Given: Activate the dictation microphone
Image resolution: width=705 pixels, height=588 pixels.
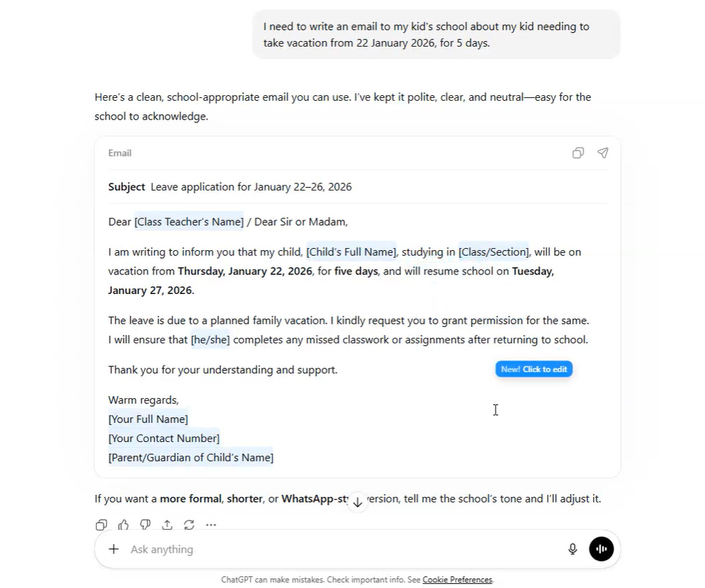Looking at the screenshot, I should pyautogui.click(x=572, y=549).
